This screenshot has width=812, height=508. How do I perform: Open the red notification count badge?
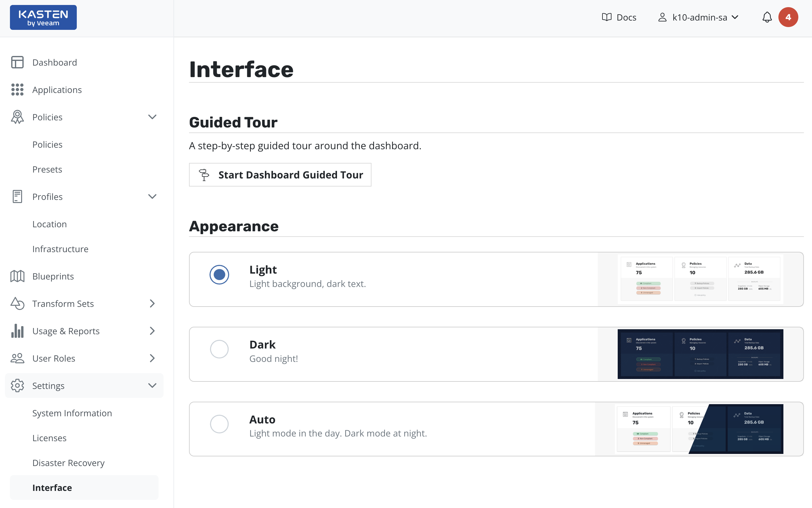(788, 17)
